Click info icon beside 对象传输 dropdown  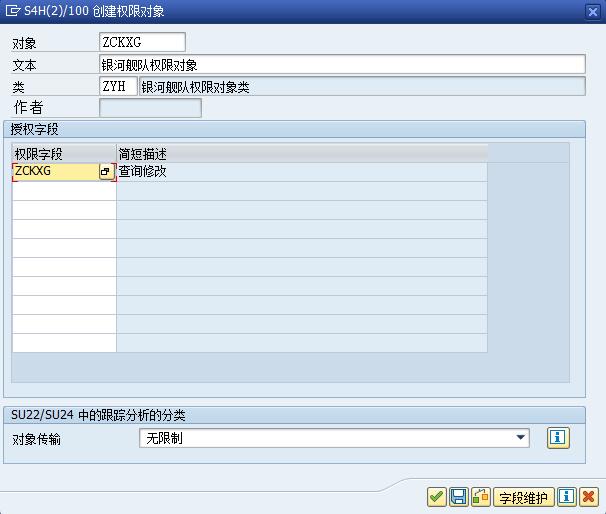point(558,438)
